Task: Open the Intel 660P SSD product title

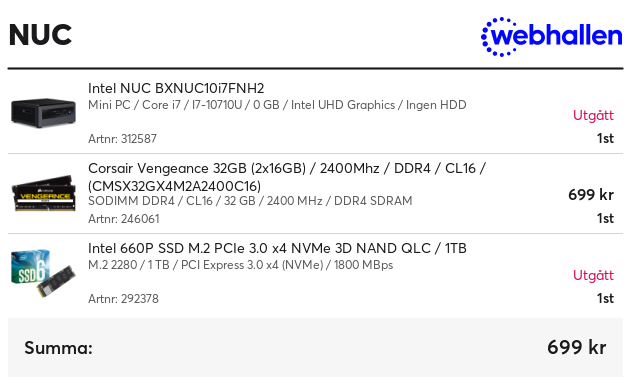Action: click(x=277, y=248)
